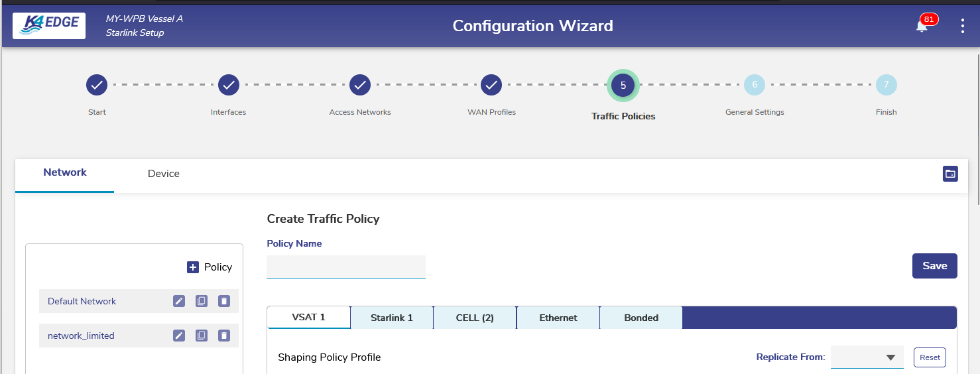Click the Reset button
Image resolution: width=980 pixels, height=374 pixels.
point(930,357)
